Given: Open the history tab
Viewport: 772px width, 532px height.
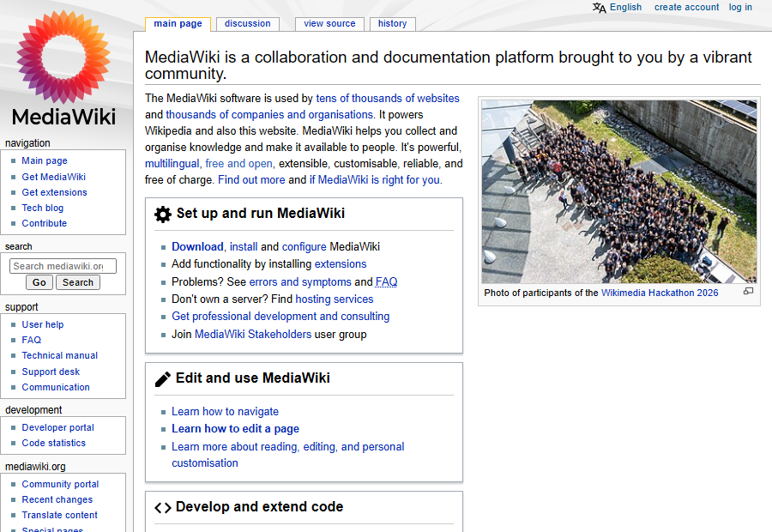Looking at the screenshot, I should (x=392, y=24).
